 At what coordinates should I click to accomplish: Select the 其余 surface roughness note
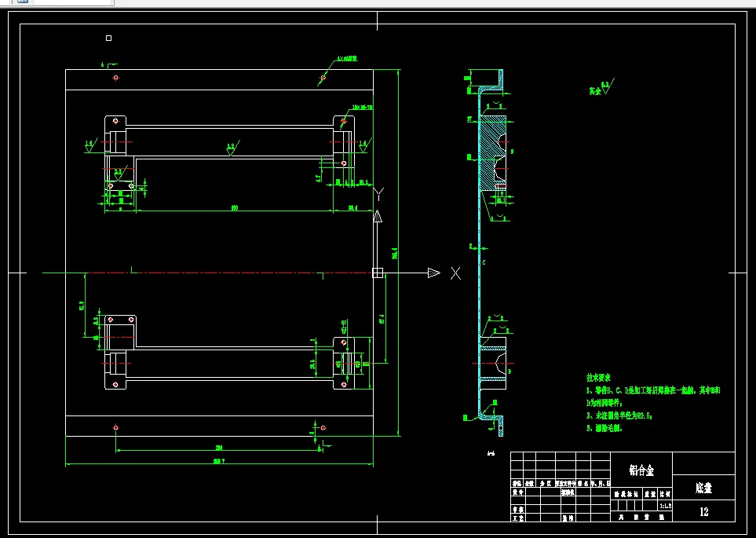click(x=601, y=88)
